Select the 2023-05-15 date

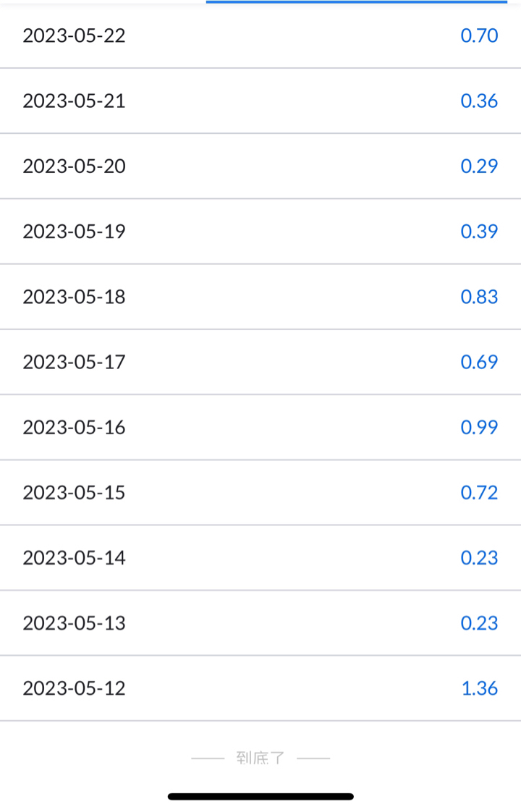click(x=74, y=492)
